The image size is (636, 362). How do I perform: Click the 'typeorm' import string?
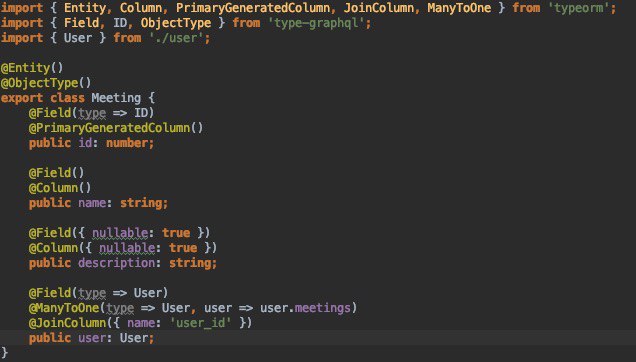[x=579, y=8]
